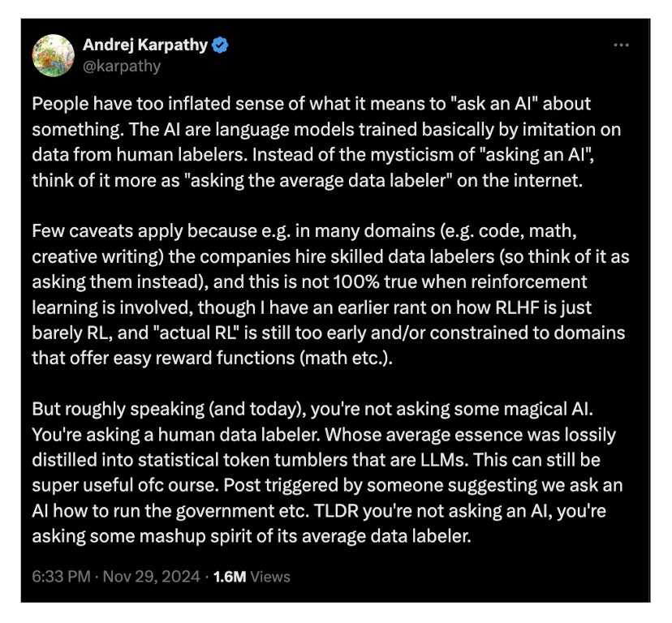Screen dimensions: 672x623
Task: Click the 6:33 PM timestamp
Action: point(62,577)
